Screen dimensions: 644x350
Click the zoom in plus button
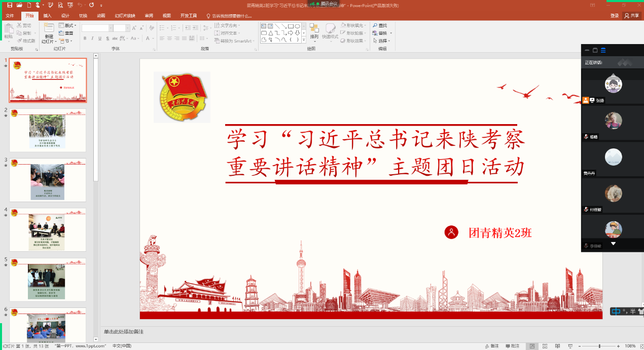click(618, 346)
